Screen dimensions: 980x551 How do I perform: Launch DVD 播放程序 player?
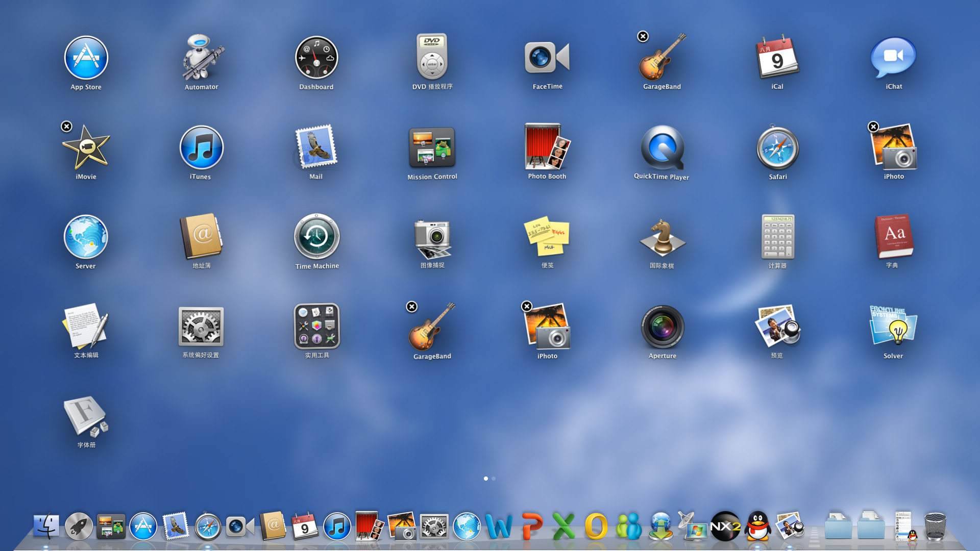pyautogui.click(x=432, y=56)
